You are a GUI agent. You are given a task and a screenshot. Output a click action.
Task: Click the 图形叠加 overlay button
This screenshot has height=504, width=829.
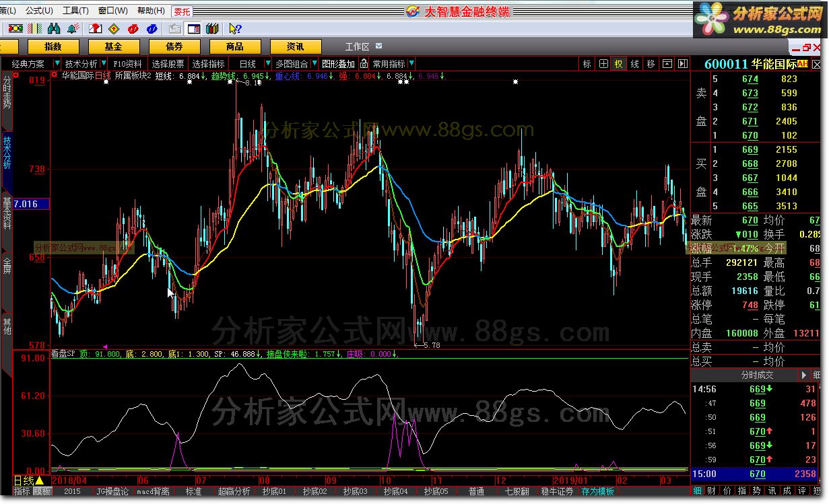point(338,64)
